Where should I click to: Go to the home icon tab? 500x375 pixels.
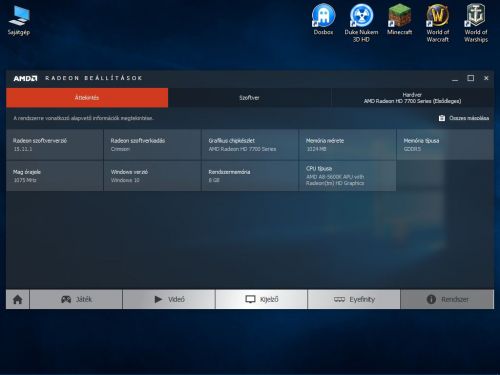coord(18,299)
